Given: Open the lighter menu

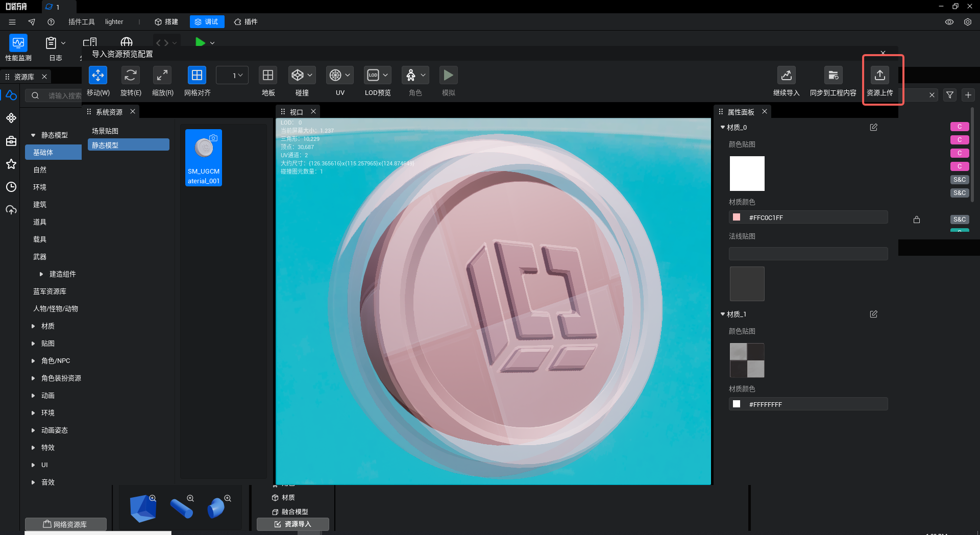Looking at the screenshot, I should (114, 22).
